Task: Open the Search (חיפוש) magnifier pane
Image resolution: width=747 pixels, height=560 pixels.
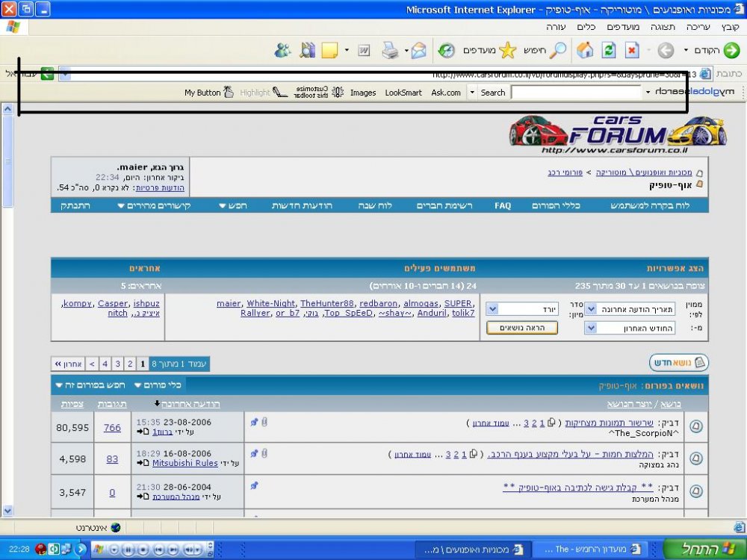Action: pyautogui.click(x=558, y=50)
